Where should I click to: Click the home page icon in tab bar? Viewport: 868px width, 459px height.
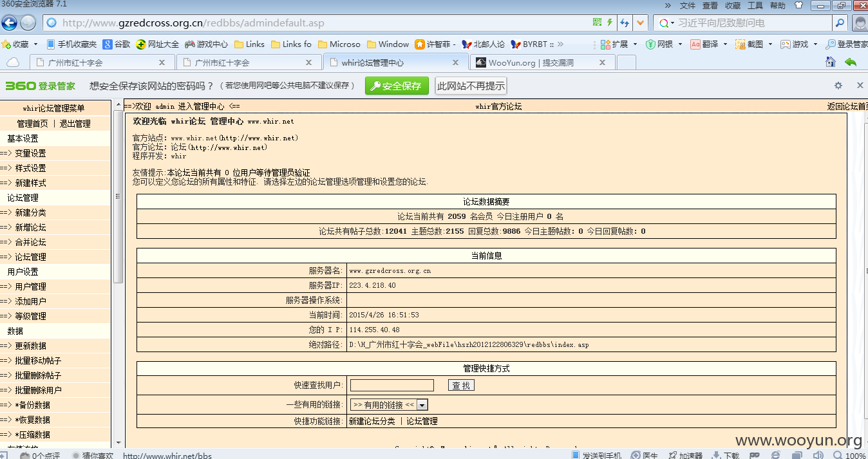click(x=831, y=62)
